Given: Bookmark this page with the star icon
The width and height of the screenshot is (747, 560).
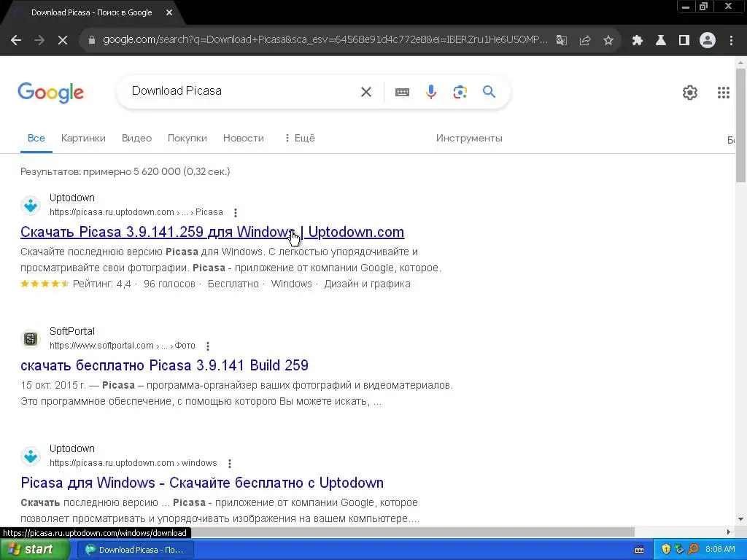Looking at the screenshot, I should 608,41.
